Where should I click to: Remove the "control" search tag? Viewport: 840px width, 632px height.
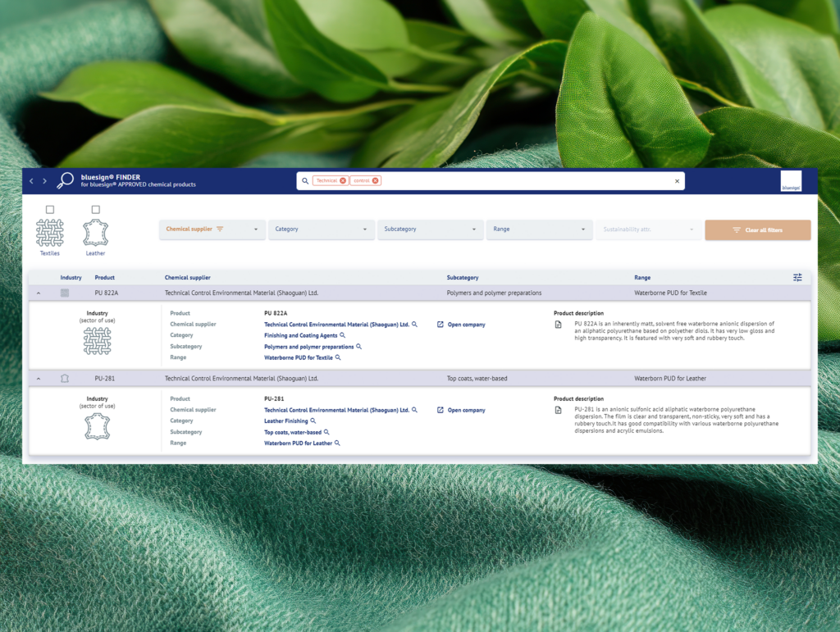point(375,180)
